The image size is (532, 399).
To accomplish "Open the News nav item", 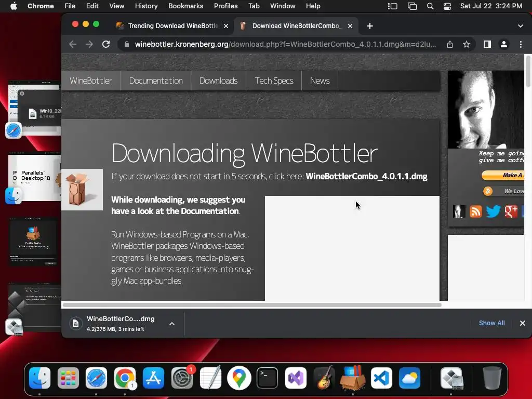I will pyautogui.click(x=320, y=81).
